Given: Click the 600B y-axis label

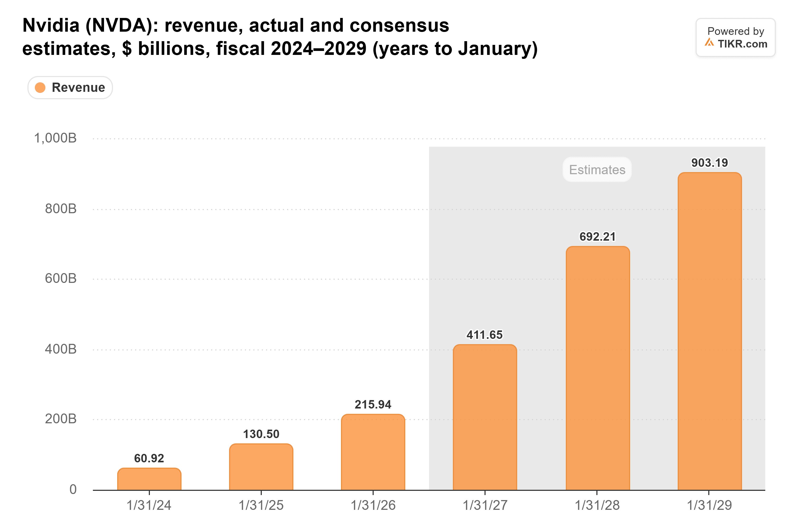Looking at the screenshot, I should [61, 279].
